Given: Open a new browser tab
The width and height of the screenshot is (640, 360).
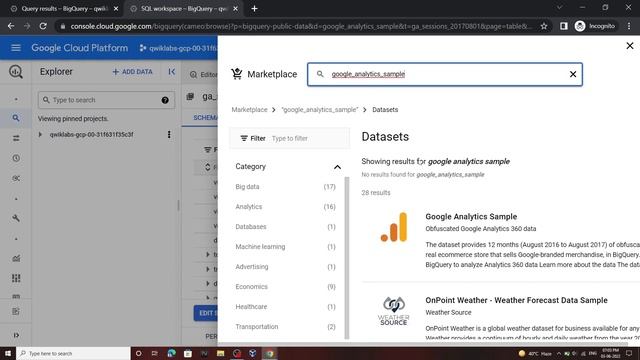Looking at the screenshot, I should pyautogui.click(x=254, y=9).
